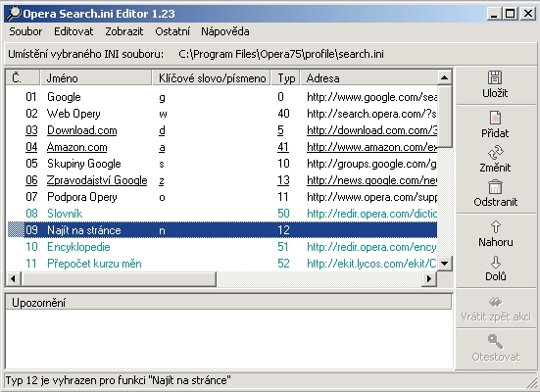Click the Adresa column header
Viewport: 540px width, 392px height.
[x=368, y=77]
